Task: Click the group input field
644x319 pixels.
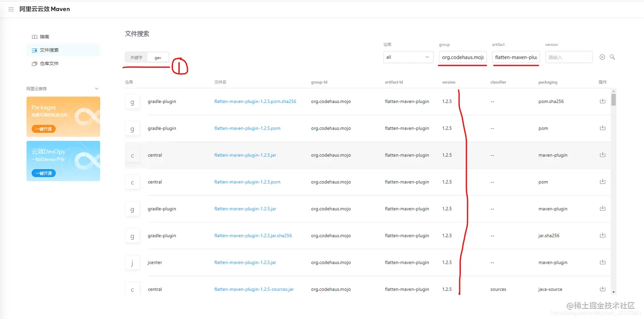Action: tap(463, 57)
